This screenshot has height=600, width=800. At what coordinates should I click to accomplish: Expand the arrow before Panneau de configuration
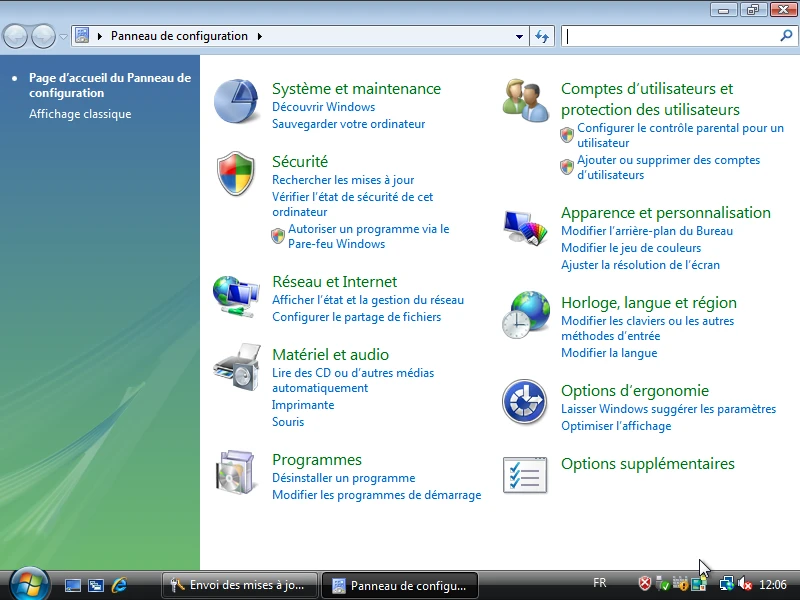point(99,36)
